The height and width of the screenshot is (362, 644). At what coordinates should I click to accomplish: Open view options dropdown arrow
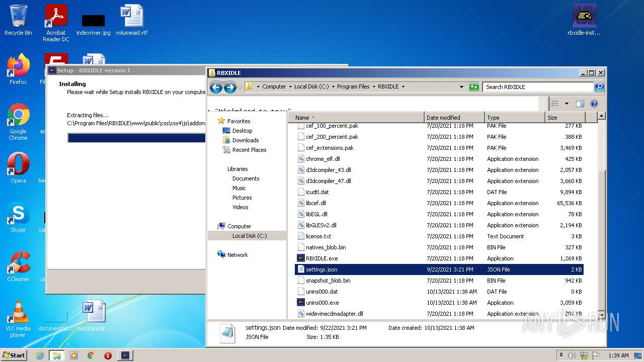(x=567, y=104)
